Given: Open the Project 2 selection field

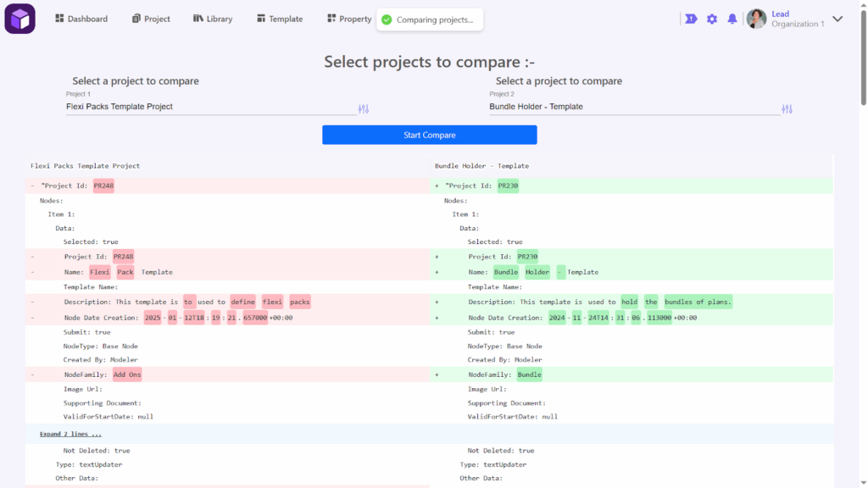Looking at the screenshot, I should click(633, 107).
